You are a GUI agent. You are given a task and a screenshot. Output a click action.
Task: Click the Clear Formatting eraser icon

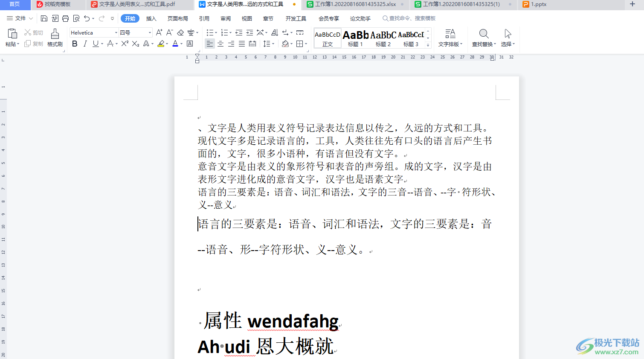[180, 32]
